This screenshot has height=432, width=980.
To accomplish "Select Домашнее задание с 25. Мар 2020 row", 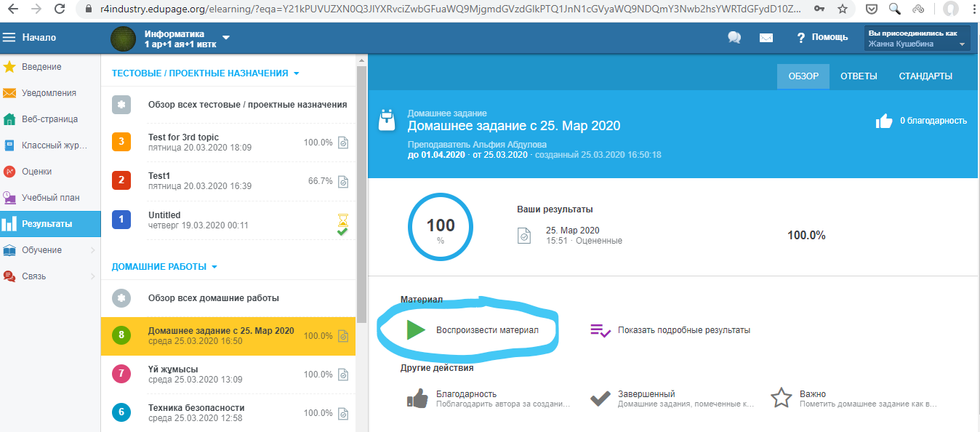I will (228, 336).
